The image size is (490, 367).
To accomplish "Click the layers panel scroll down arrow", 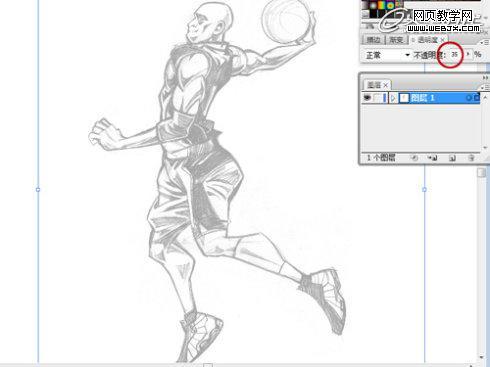I will point(485,147).
